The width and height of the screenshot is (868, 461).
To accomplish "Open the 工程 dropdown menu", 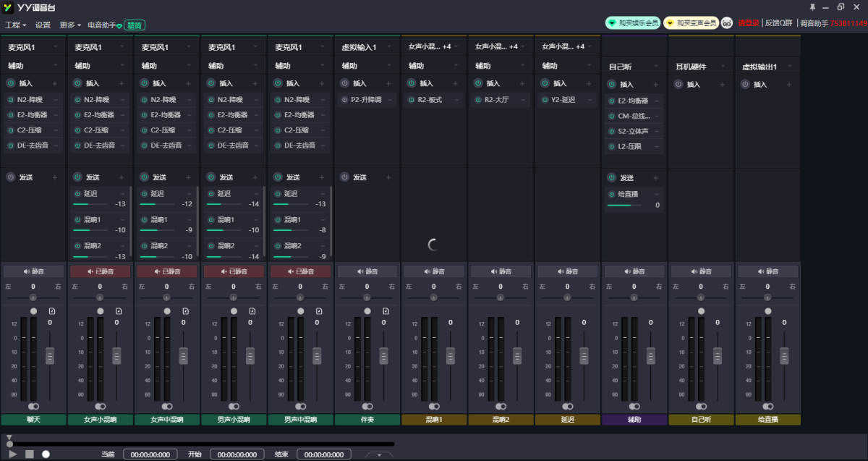I will coord(15,25).
